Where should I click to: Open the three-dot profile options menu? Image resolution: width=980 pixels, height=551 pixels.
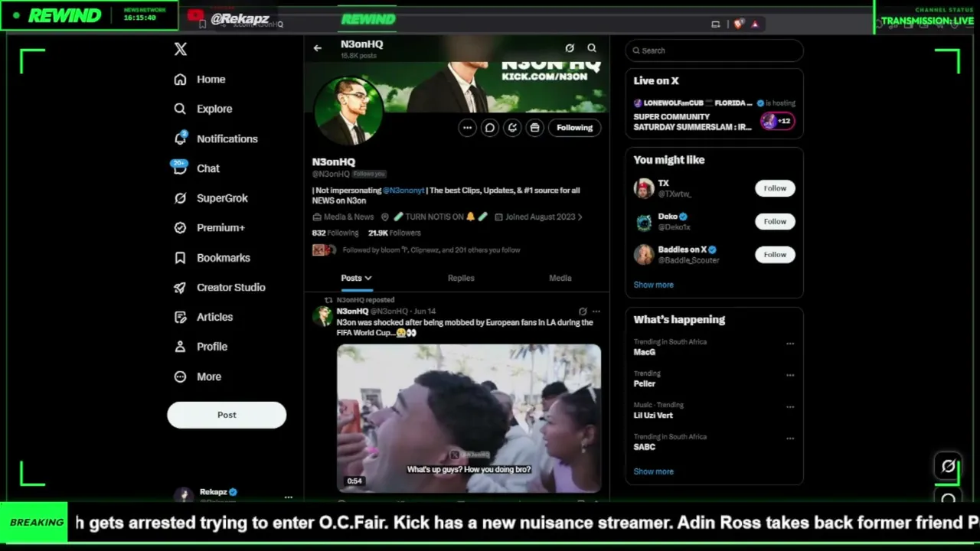coord(467,128)
